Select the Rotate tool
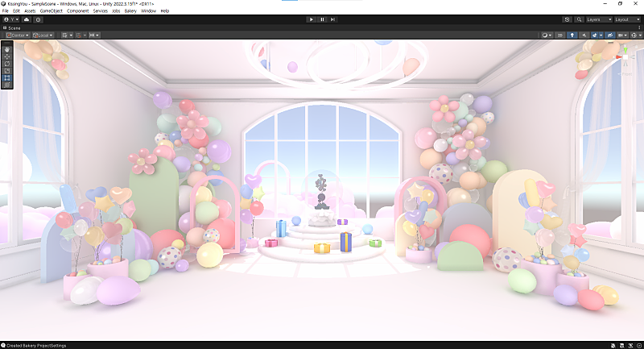This screenshot has width=644, height=349. click(x=7, y=64)
